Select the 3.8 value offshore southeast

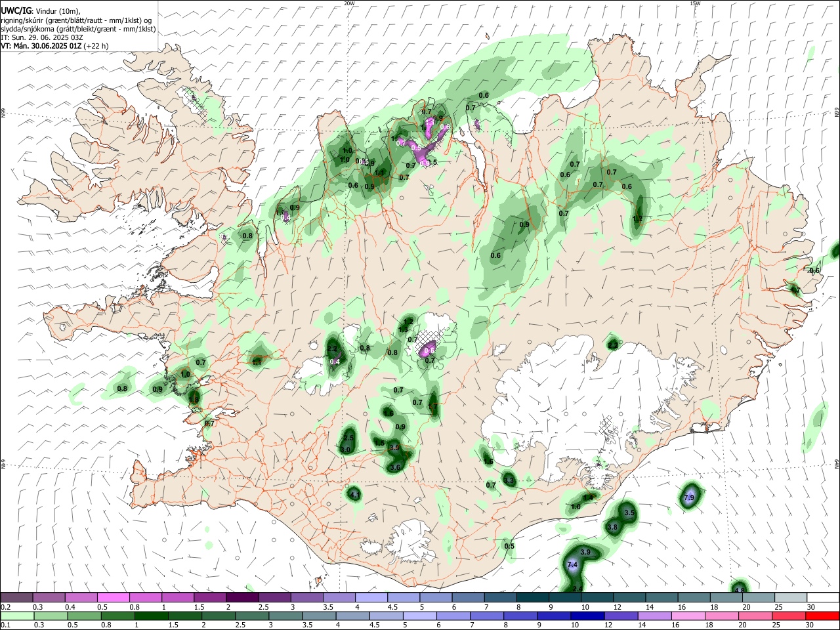tap(612, 527)
